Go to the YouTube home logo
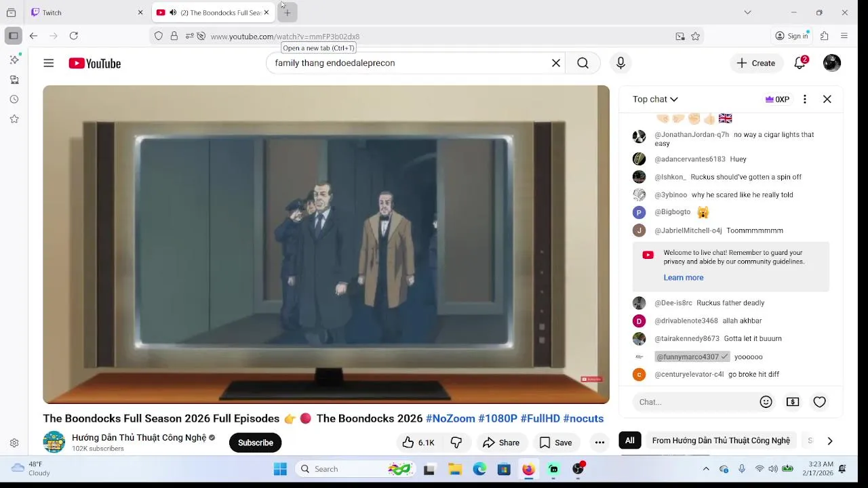This screenshot has width=868, height=488. [x=94, y=63]
